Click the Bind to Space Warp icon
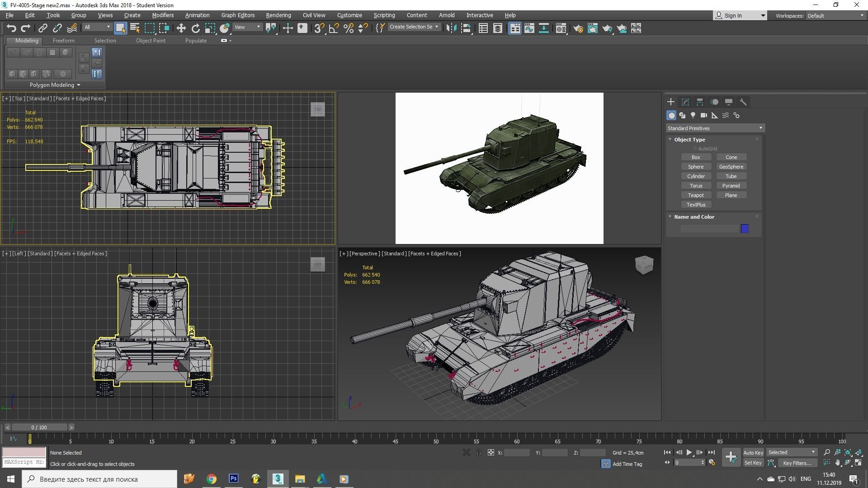Image resolution: width=868 pixels, height=488 pixels. tap(71, 28)
